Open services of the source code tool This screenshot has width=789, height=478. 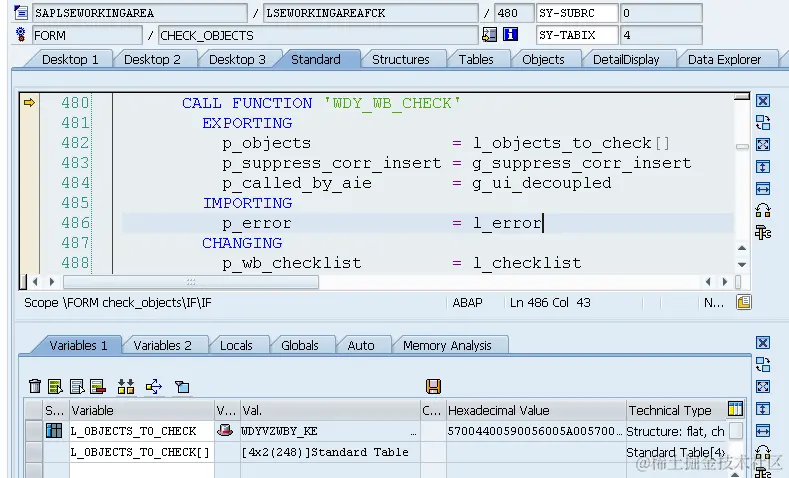(x=763, y=232)
